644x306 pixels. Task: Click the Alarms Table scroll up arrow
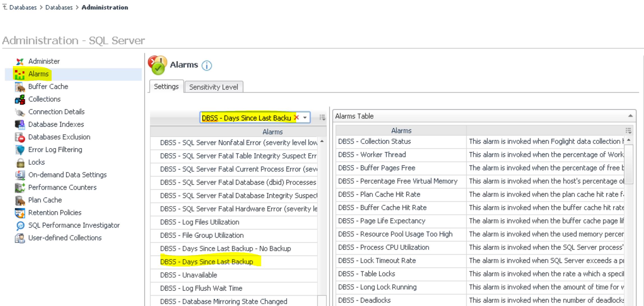coord(629,140)
